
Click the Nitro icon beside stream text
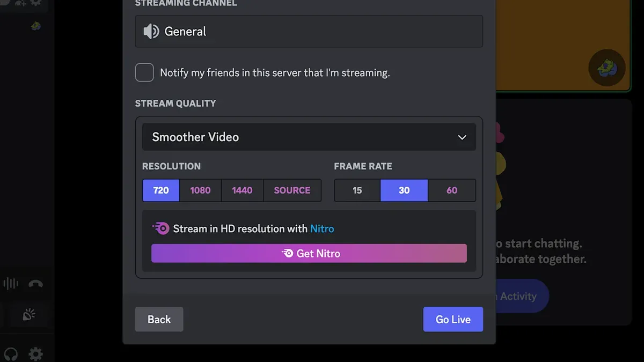[x=160, y=228]
